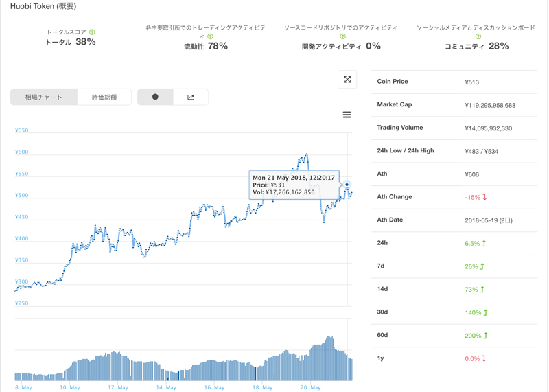Open the fullscreen chart expand icon
This screenshot has height=392, width=549.
tap(347, 80)
